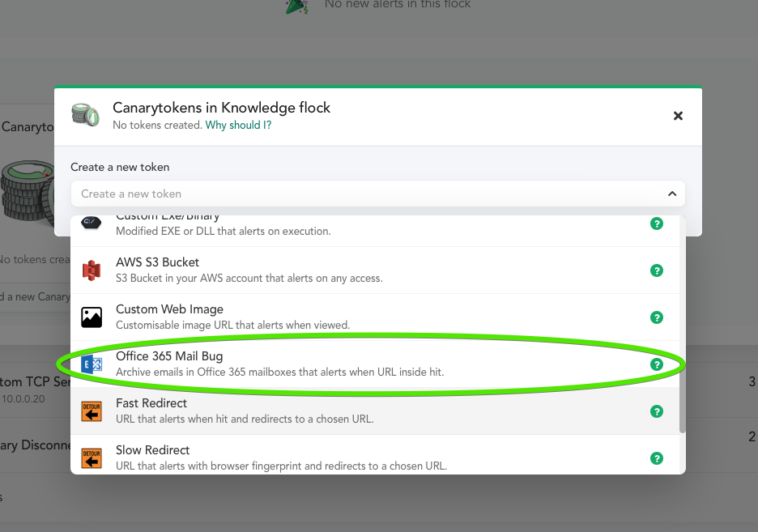Collapse the Create a new token dropdown
This screenshot has width=758, height=532.
(672, 194)
